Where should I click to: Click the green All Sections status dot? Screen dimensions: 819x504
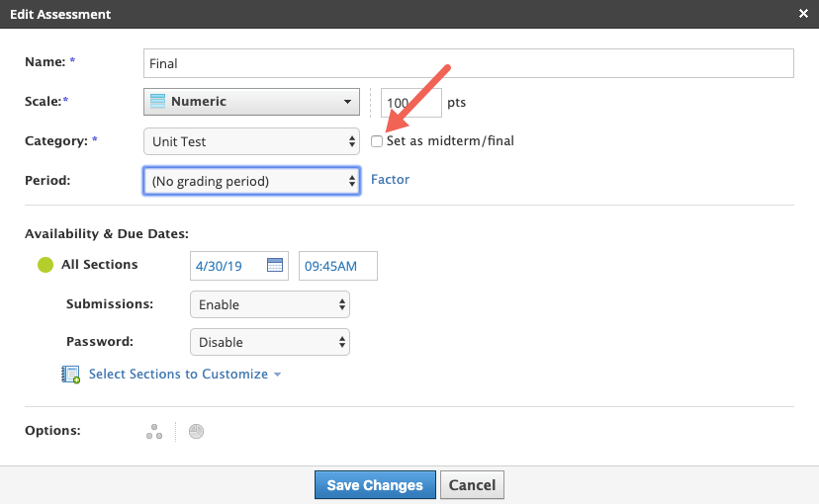pos(45,265)
